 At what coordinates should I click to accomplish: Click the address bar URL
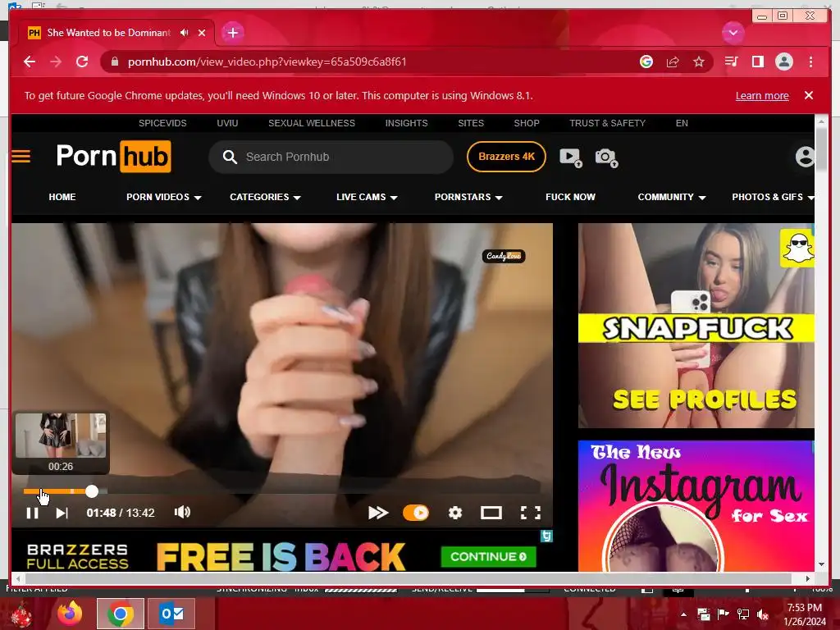(267, 62)
